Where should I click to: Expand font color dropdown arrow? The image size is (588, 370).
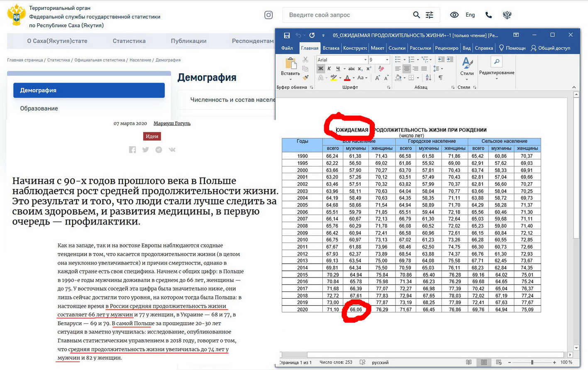pos(354,78)
